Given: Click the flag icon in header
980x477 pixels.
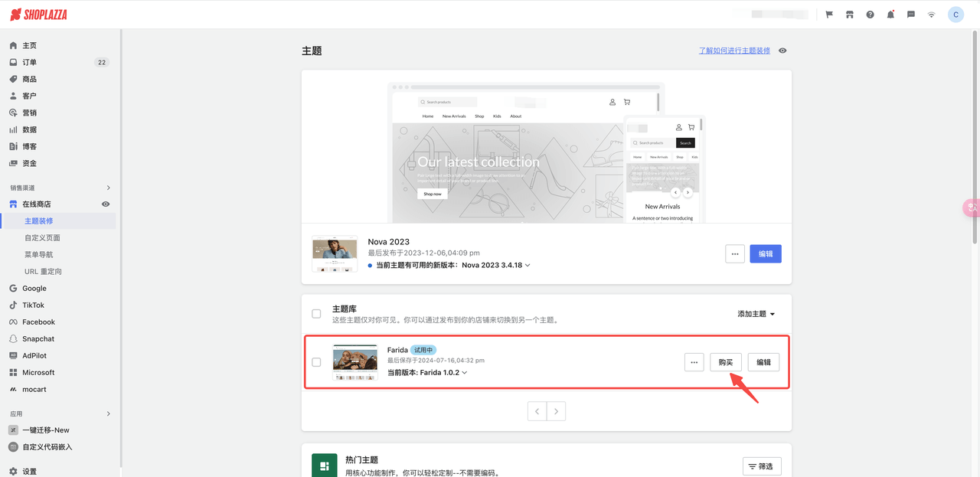Looking at the screenshot, I should click(829, 15).
